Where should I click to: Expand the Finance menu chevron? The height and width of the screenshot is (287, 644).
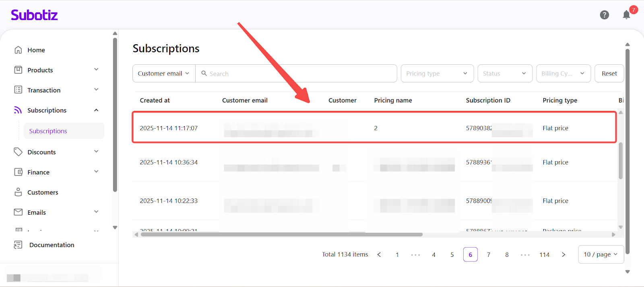pos(96,172)
